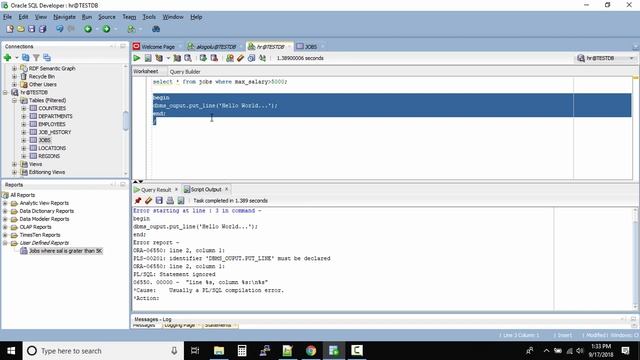Click the binoculars Find DB Object icon
Screen dimensions: 640x360
click(x=156, y=29)
